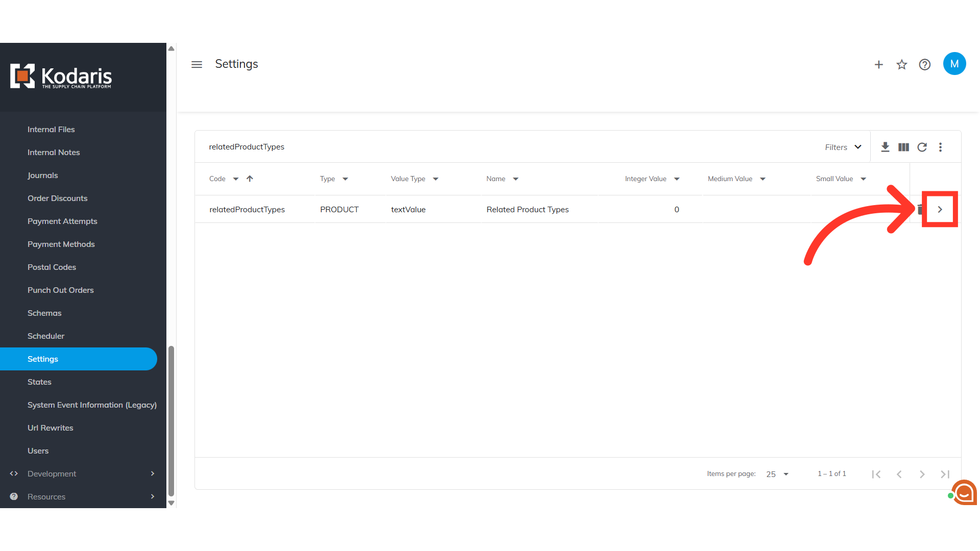Open the relatedProductTypes row details chevron
Screen dimensions: 980x551
(940, 209)
